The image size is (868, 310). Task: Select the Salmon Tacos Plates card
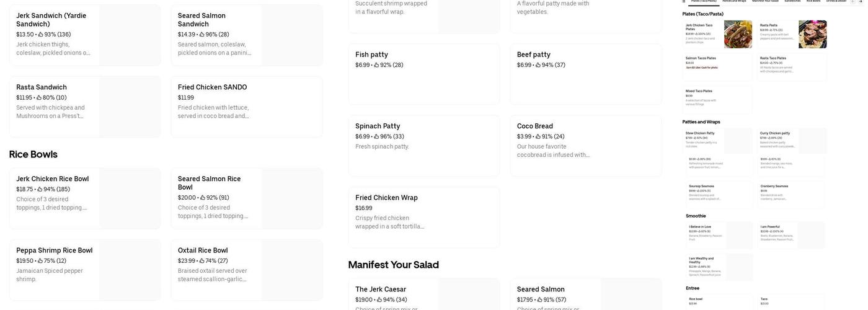point(717,66)
